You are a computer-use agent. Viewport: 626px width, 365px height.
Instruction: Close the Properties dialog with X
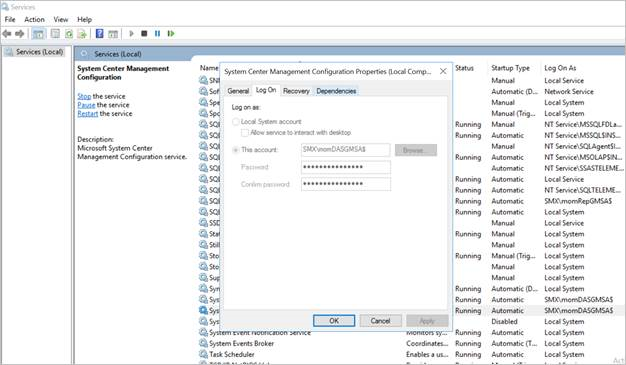(443, 71)
